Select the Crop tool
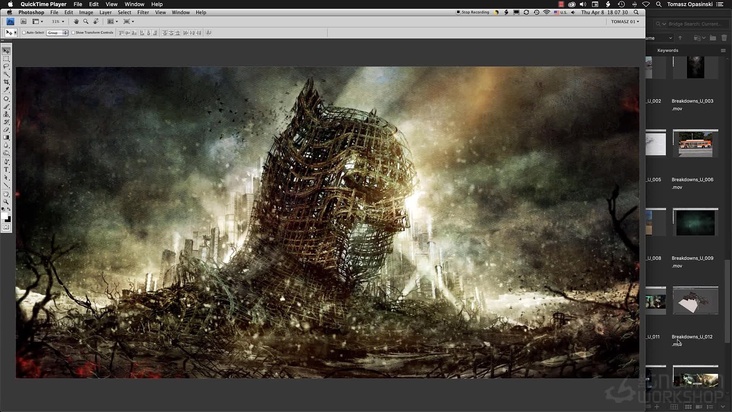 pos(6,82)
